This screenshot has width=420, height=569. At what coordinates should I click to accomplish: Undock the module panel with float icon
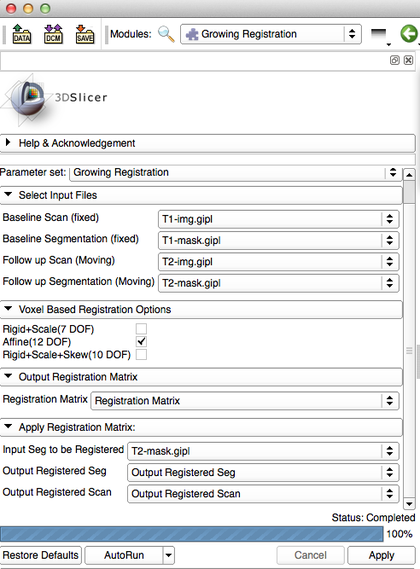point(395,60)
